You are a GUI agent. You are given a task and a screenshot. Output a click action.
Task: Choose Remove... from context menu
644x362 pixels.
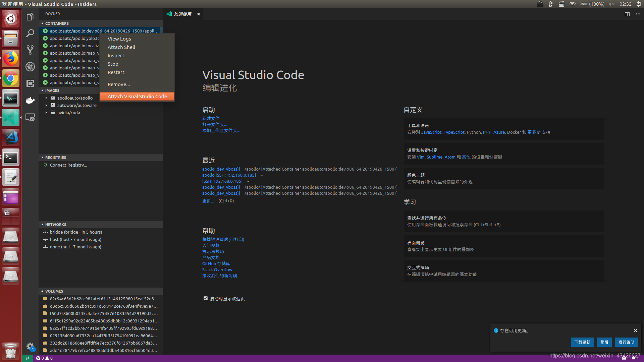[137, 84]
